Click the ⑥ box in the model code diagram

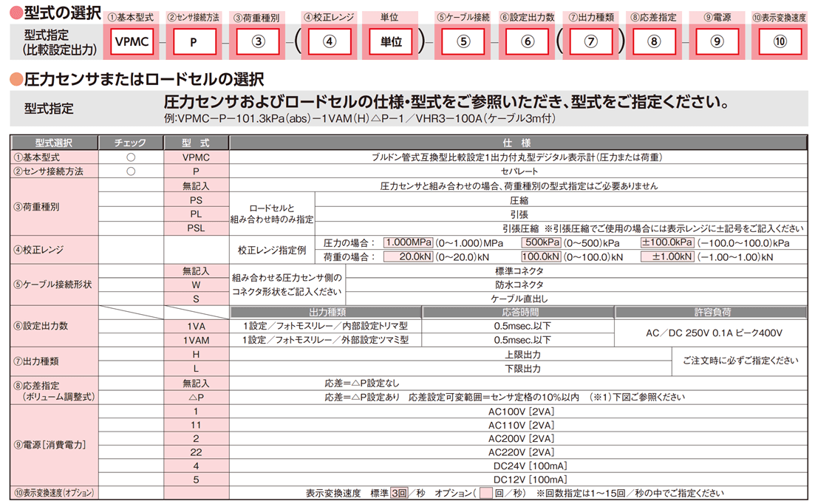point(527,41)
